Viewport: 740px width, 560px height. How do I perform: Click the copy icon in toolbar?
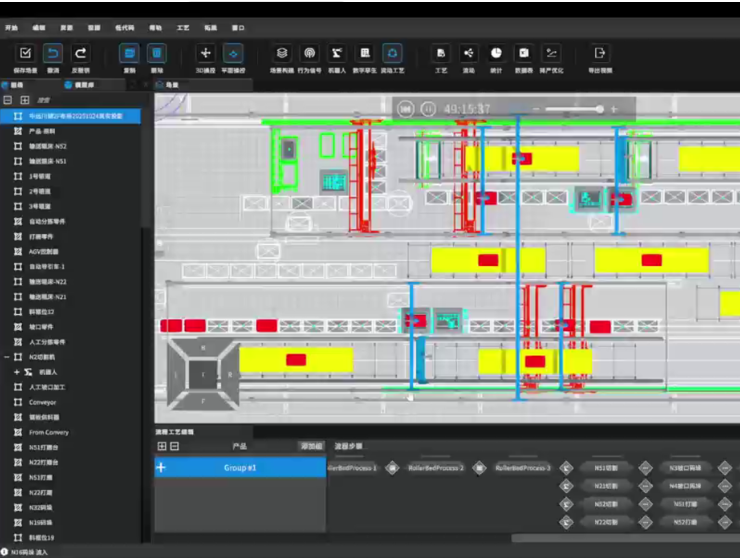coord(129,53)
